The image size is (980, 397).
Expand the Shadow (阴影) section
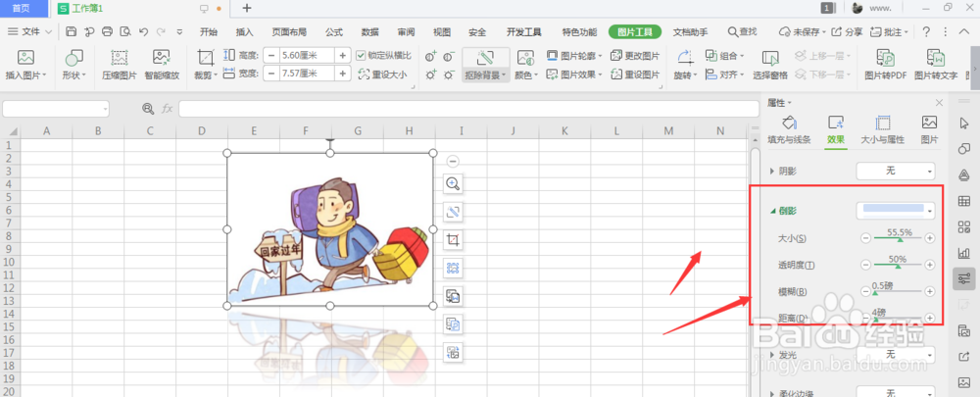[772, 171]
